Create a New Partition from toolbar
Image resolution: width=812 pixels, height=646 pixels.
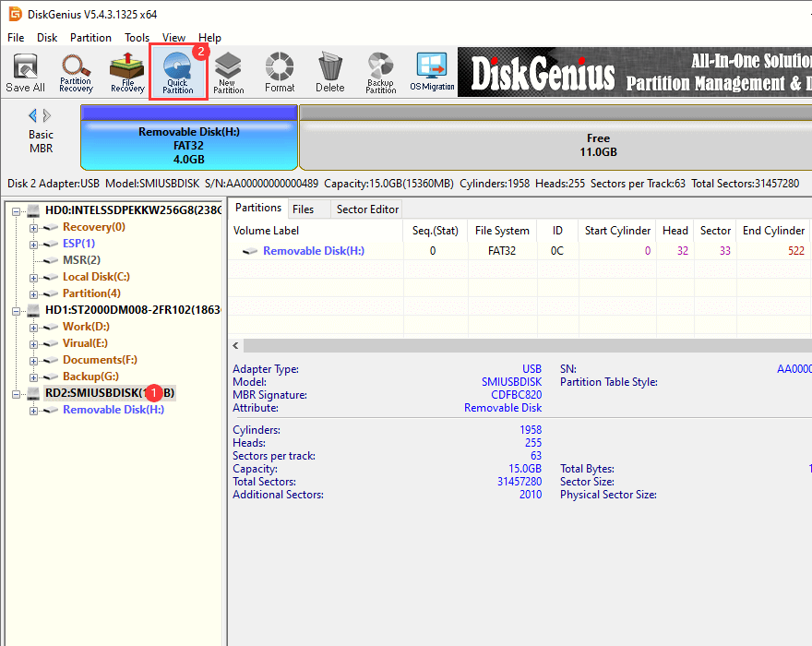229,72
